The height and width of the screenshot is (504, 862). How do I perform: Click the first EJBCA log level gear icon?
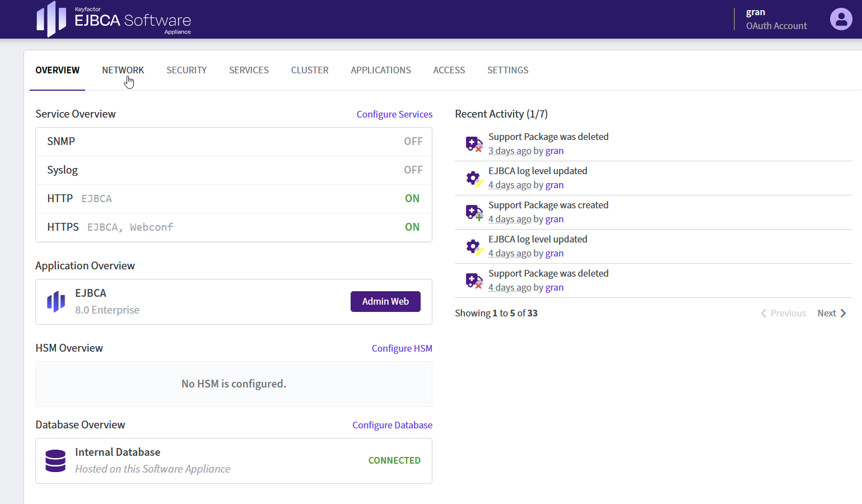click(x=474, y=178)
